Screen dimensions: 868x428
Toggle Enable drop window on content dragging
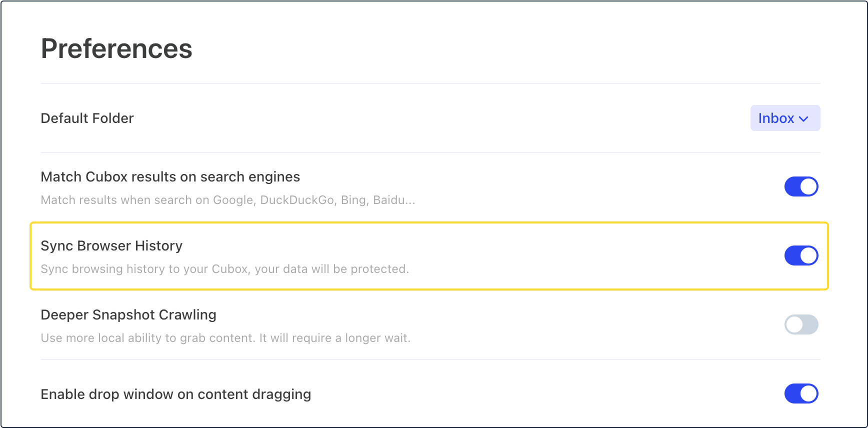[x=801, y=393]
